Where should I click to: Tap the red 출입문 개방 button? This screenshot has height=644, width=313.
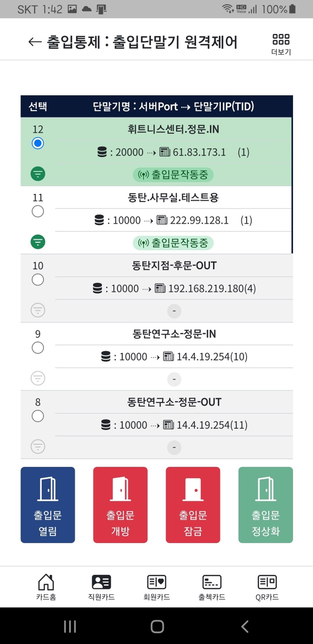coord(120,505)
